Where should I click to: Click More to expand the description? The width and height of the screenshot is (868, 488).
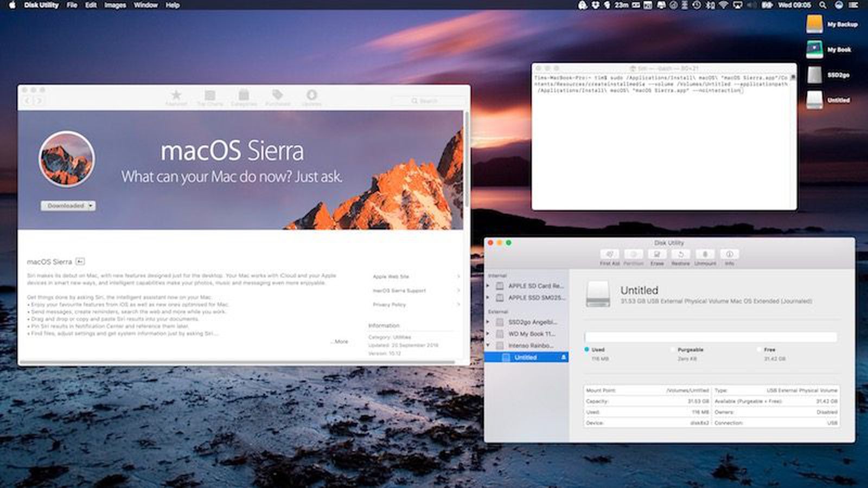point(341,342)
